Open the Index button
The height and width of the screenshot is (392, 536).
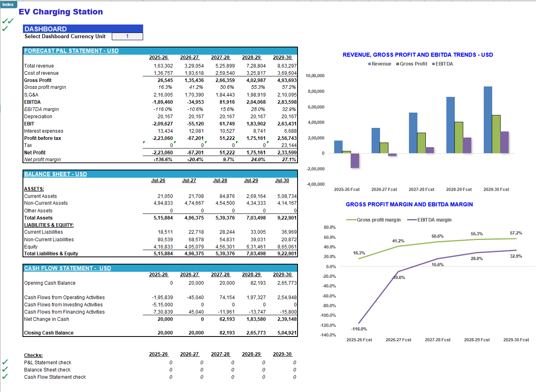8,4
